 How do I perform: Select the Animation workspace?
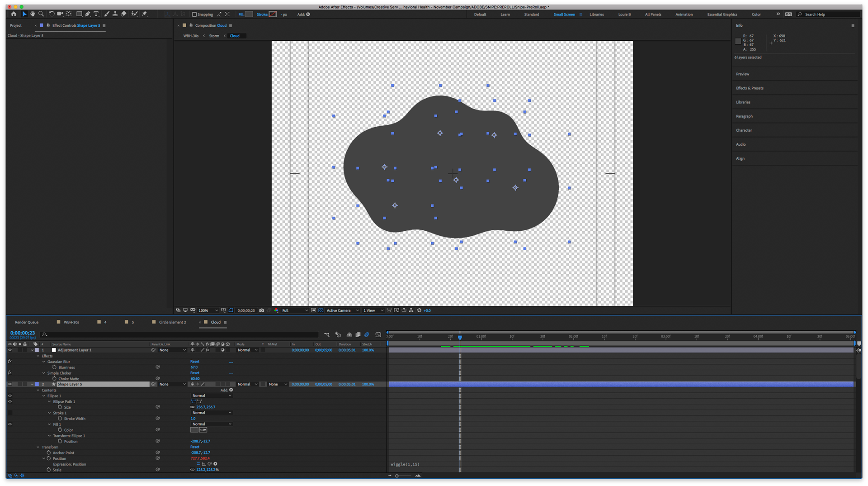(684, 14)
